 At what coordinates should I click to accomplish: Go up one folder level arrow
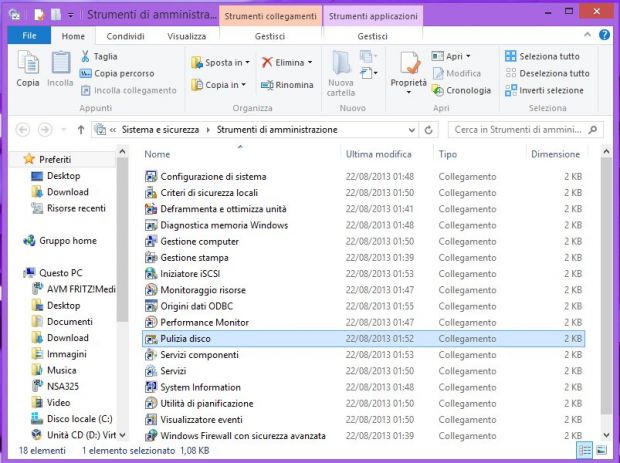coord(81,130)
